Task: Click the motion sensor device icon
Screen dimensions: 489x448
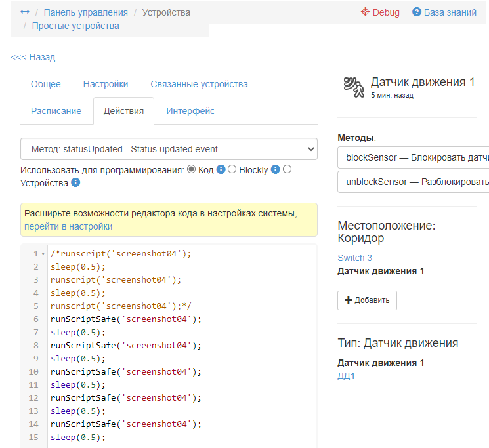Action: pos(353,87)
